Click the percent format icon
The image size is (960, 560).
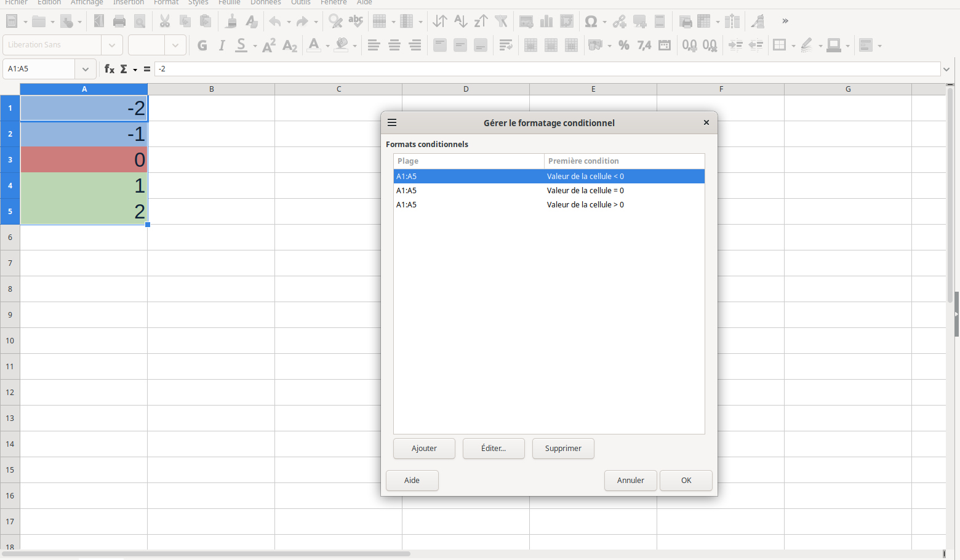(x=623, y=45)
